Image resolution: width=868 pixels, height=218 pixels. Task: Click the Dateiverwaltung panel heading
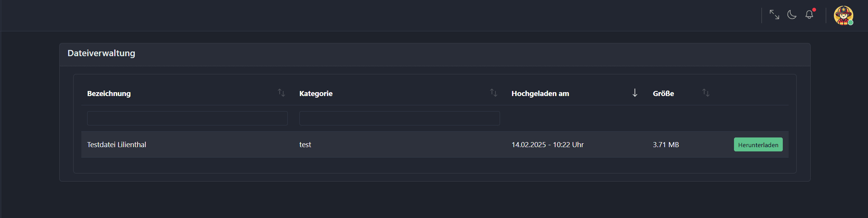tap(101, 53)
